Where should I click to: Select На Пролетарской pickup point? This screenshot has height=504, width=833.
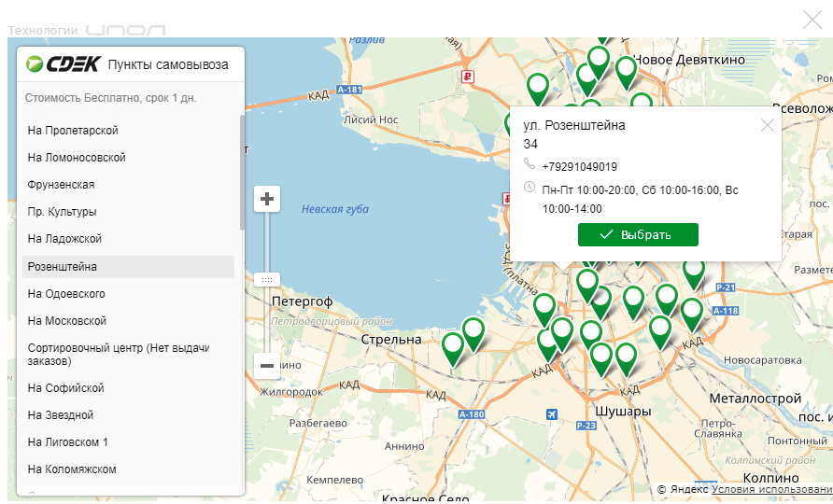click(x=128, y=131)
